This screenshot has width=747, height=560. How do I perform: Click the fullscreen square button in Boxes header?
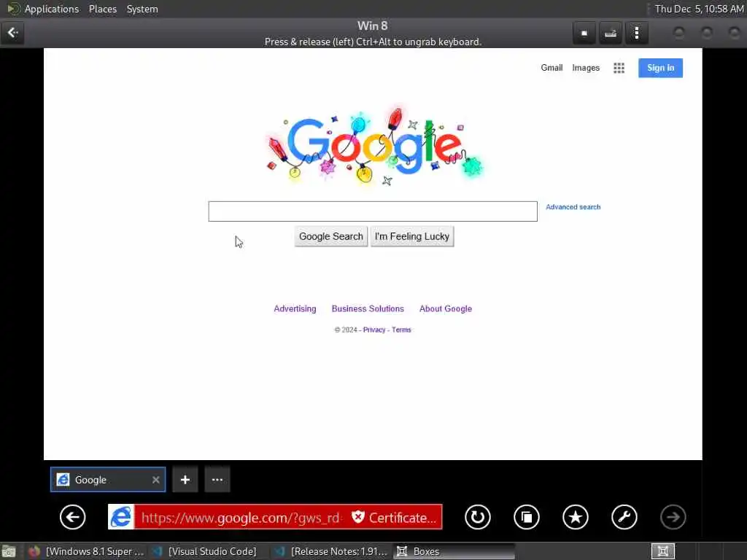(x=584, y=33)
